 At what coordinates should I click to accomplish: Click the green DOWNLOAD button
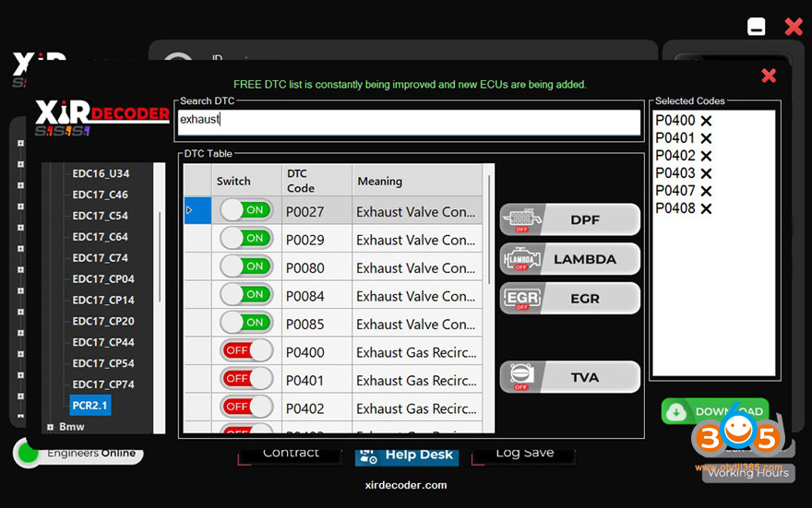click(714, 411)
